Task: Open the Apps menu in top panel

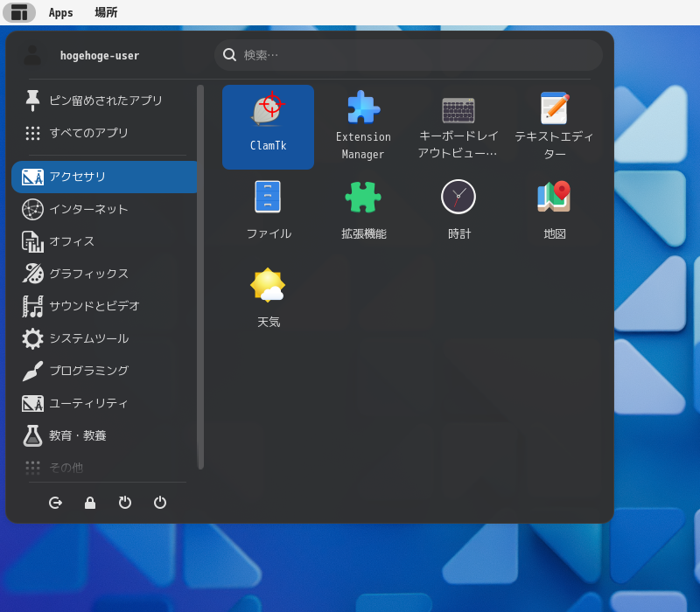Action: pyautogui.click(x=60, y=12)
